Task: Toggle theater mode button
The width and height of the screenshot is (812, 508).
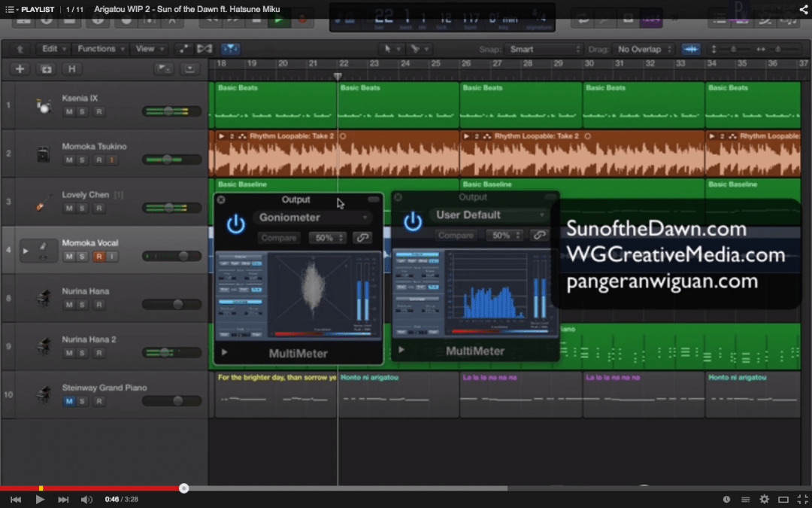Action: 783,500
